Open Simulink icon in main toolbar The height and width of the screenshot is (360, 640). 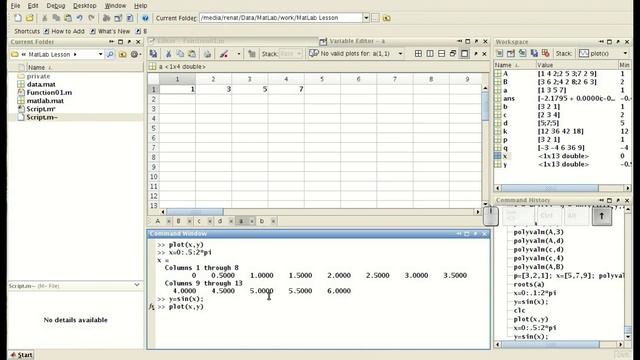tap(107, 18)
